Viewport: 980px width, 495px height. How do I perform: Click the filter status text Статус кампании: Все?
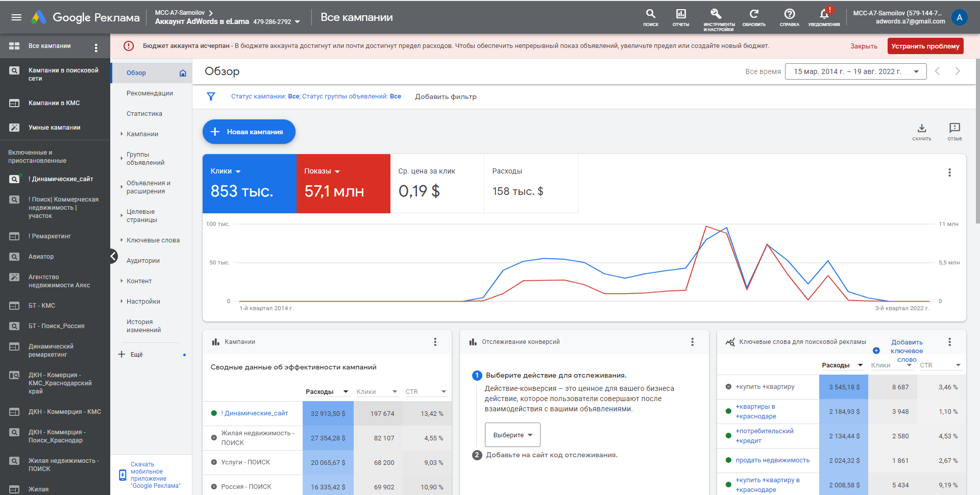coord(265,96)
